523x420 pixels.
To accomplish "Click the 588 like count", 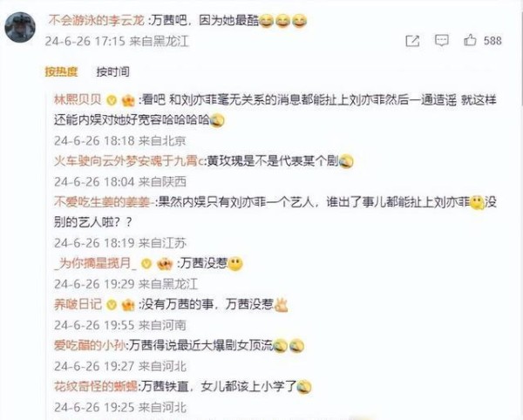I will pyautogui.click(x=492, y=41).
